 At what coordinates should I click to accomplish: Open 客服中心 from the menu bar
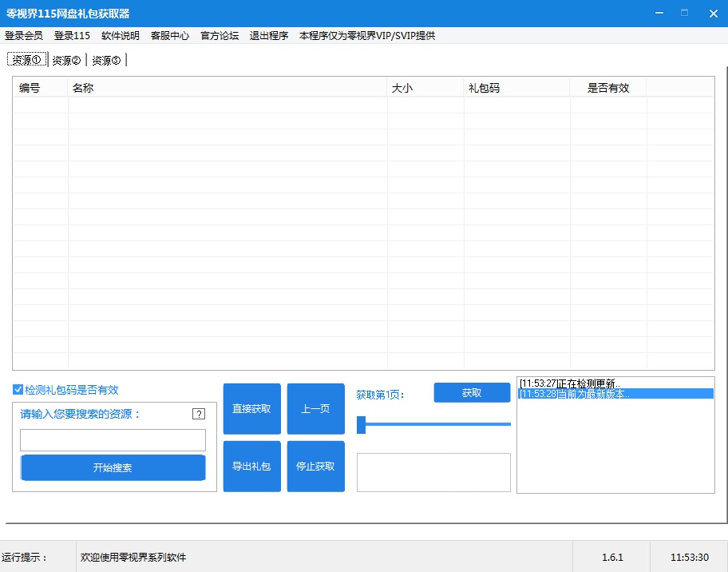pyautogui.click(x=169, y=35)
